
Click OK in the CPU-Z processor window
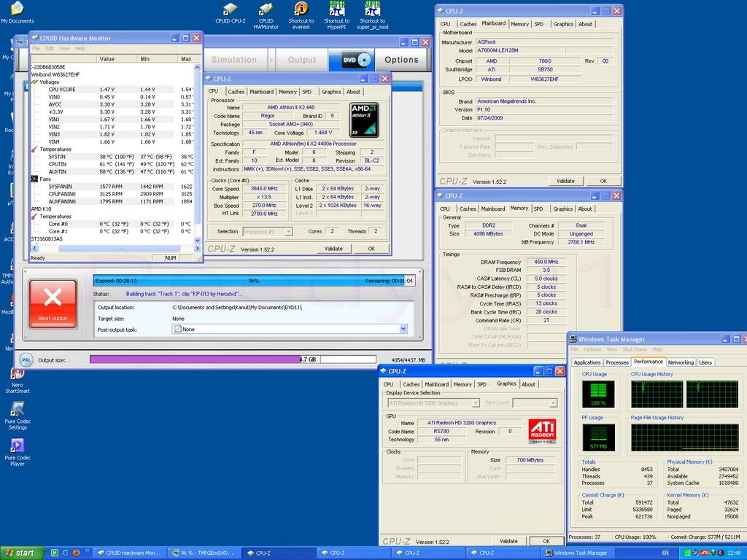pos(371,249)
